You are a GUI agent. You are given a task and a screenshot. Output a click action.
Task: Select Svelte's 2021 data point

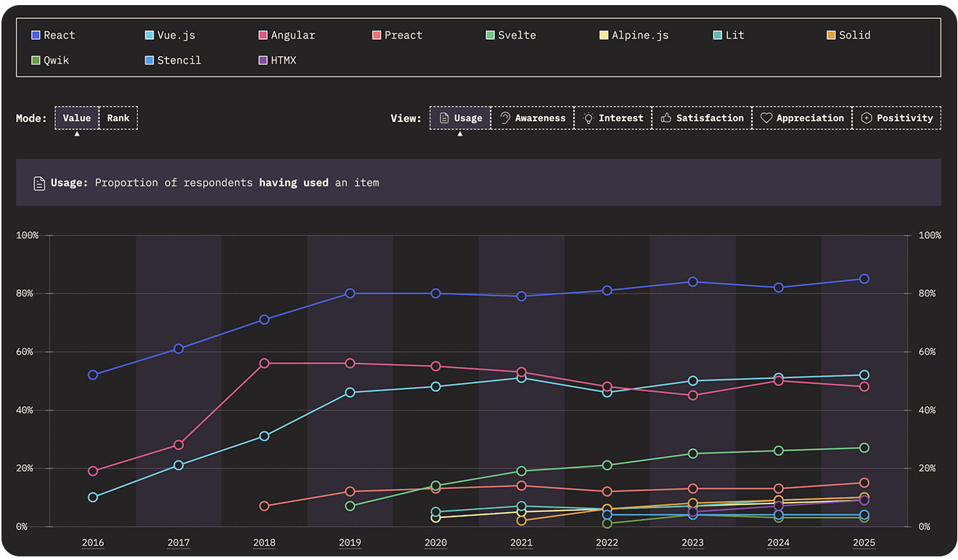(521, 472)
